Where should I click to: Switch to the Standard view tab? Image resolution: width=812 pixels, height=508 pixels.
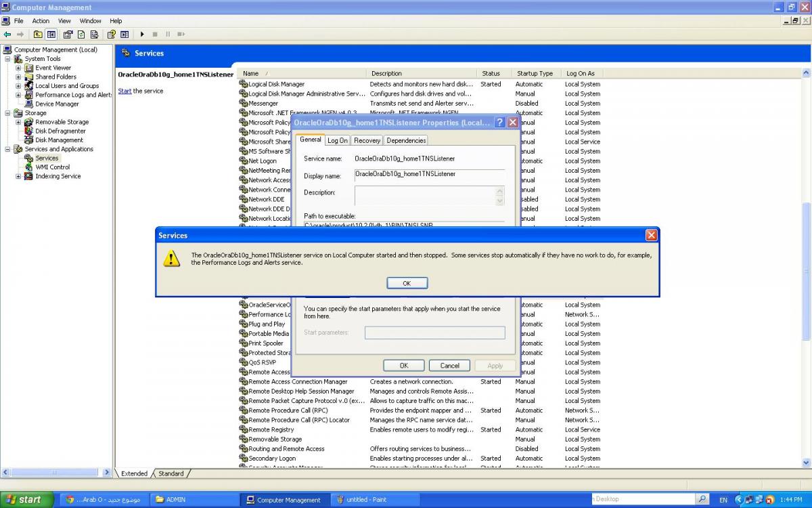[x=171, y=473]
